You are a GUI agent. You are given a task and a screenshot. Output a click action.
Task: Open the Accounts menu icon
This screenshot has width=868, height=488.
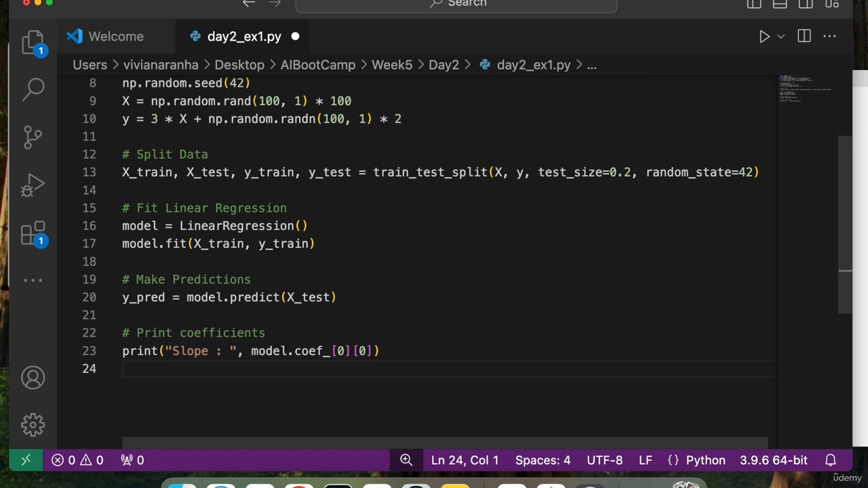[33, 378]
